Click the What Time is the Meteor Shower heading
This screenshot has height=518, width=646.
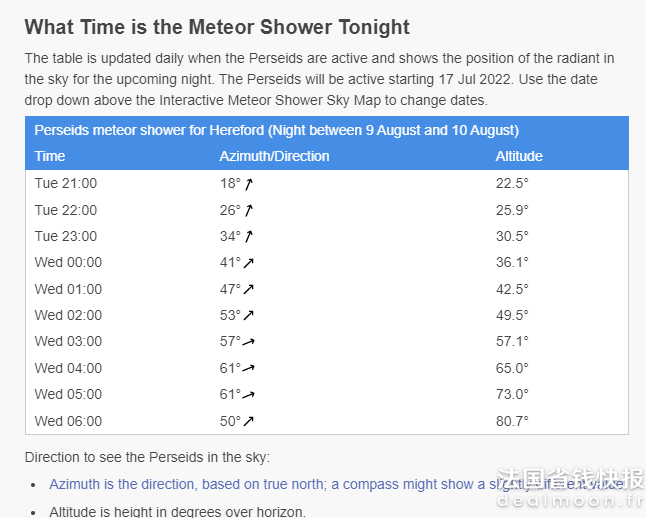click(217, 28)
